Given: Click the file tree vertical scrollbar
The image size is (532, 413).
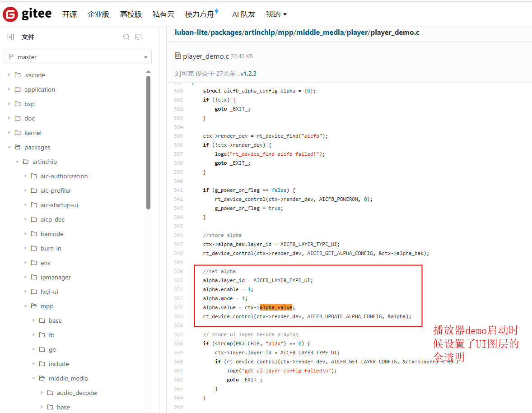Looking at the screenshot, I should (148, 142).
